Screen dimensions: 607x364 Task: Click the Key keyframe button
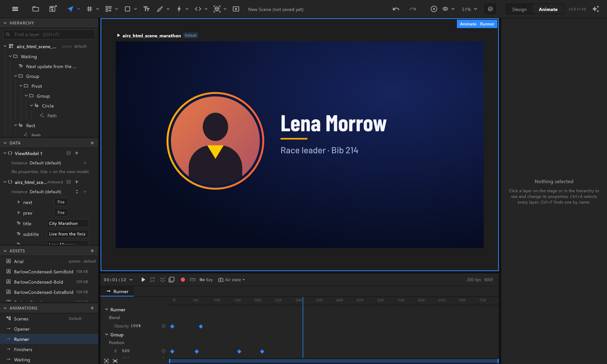click(x=206, y=280)
